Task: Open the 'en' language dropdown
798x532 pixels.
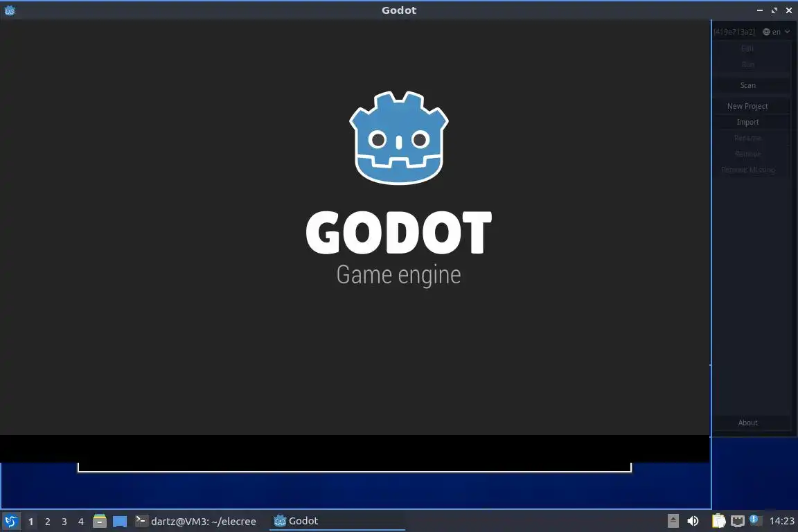Action: (776, 32)
